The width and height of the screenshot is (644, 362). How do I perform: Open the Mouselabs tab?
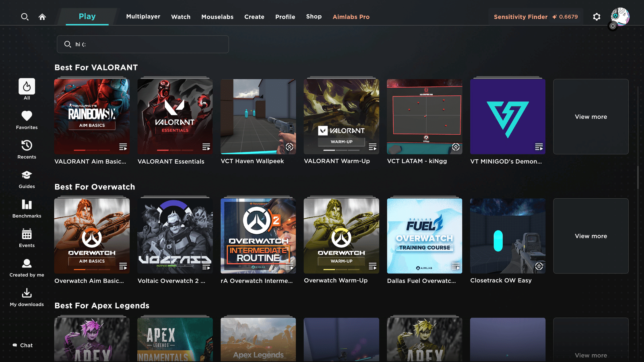[x=217, y=17]
